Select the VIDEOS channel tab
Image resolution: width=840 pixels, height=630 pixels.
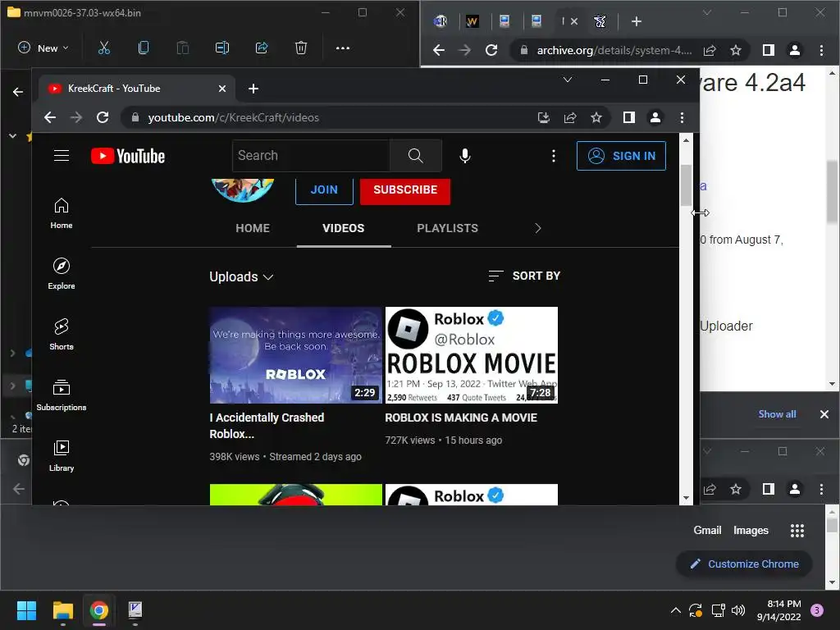[344, 228]
